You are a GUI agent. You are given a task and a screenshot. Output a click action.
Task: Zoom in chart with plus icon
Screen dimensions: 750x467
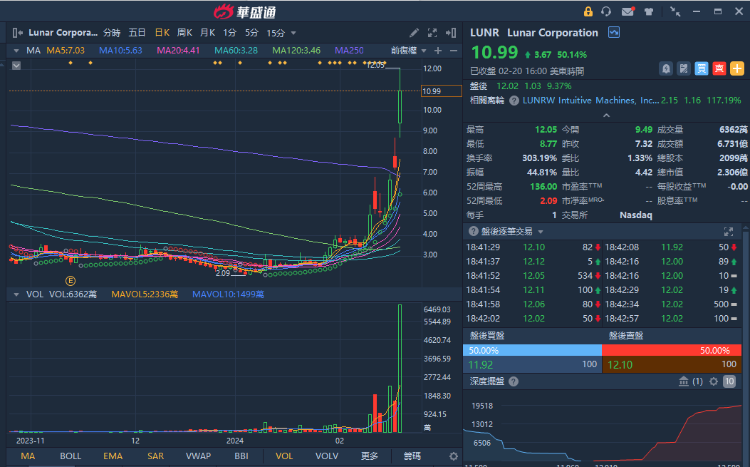(x=438, y=50)
